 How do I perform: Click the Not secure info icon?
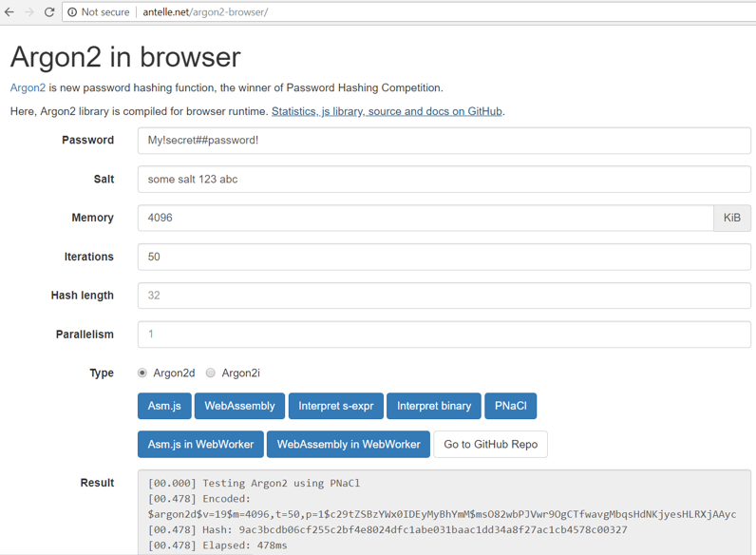pos(72,12)
